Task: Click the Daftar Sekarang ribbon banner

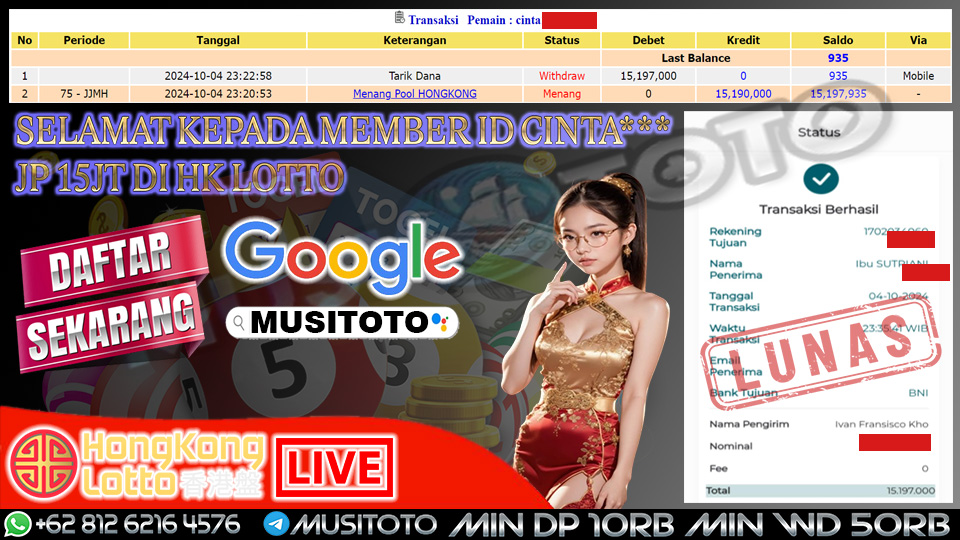Action: click(112, 294)
